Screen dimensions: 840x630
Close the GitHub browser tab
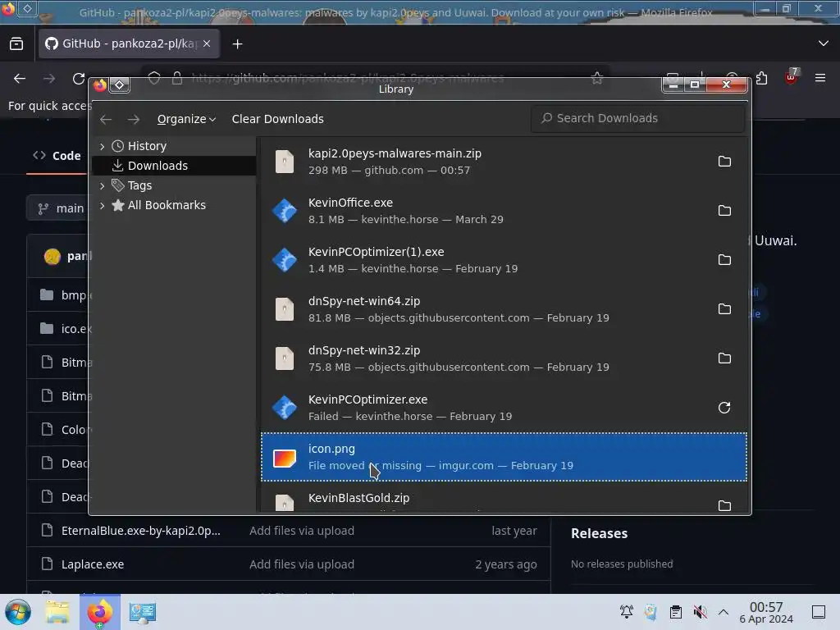tap(207, 44)
